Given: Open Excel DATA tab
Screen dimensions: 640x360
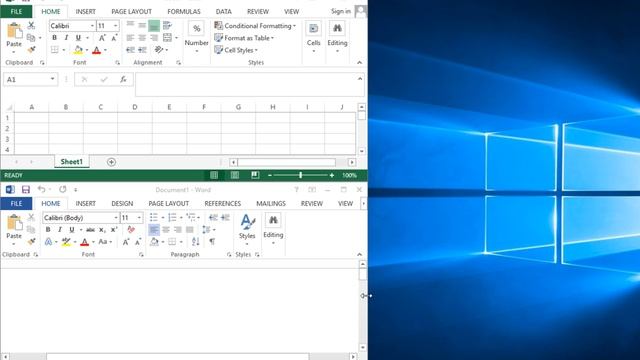Looking at the screenshot, I should pyautogui.click(x=223, y=11).
